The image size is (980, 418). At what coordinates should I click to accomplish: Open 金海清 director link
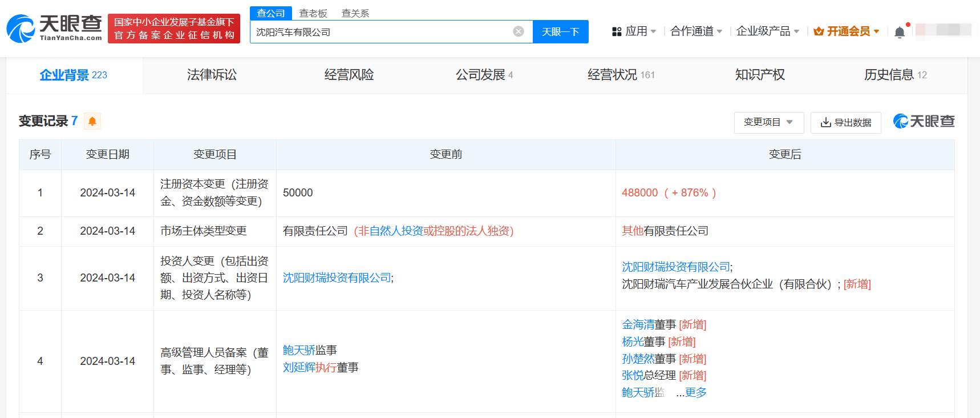(x=638, y=325)
